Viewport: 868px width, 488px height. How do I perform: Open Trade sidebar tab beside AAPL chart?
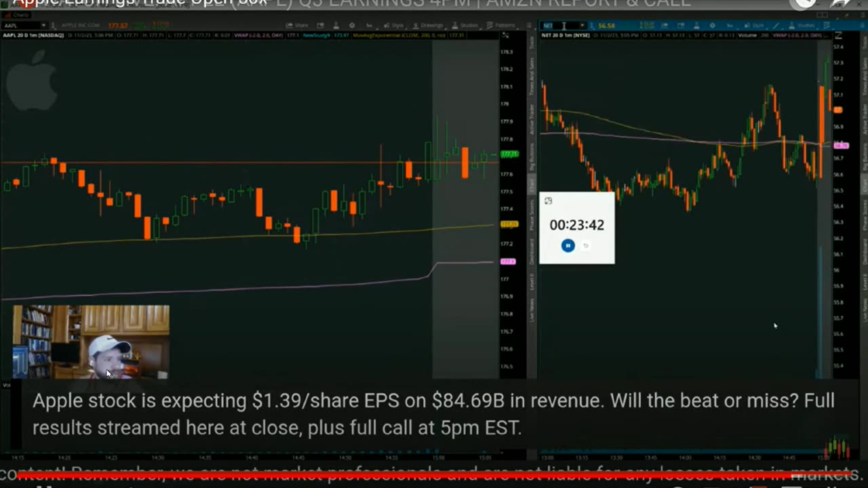coord(532,42)
